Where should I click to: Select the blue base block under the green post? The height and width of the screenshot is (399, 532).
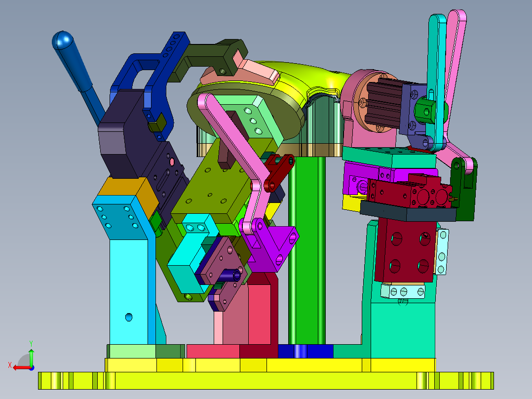click(x=305, y=351)
